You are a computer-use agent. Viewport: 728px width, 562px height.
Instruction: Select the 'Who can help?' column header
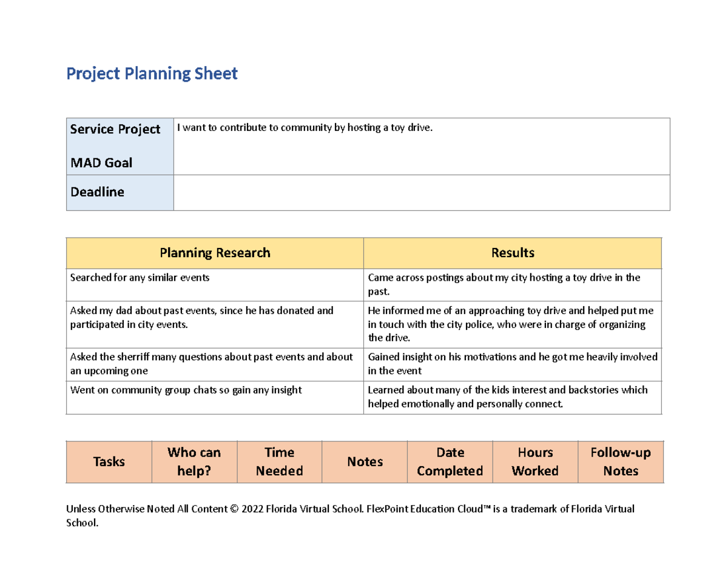(x=194, y=462)
